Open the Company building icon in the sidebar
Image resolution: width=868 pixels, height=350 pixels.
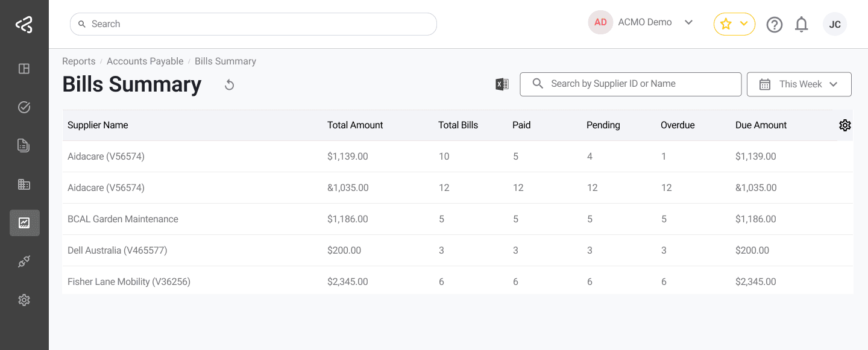(x=24, y=184)
